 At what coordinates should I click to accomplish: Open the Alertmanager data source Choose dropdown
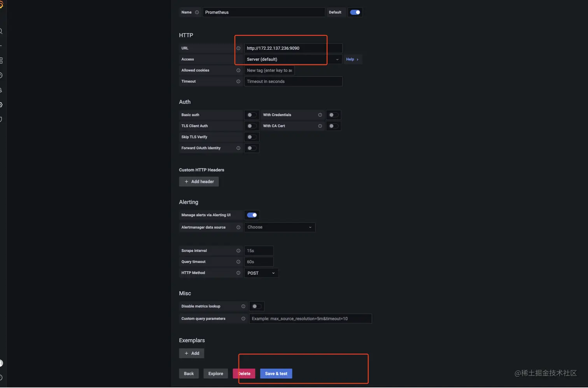(x=280, y=227)
